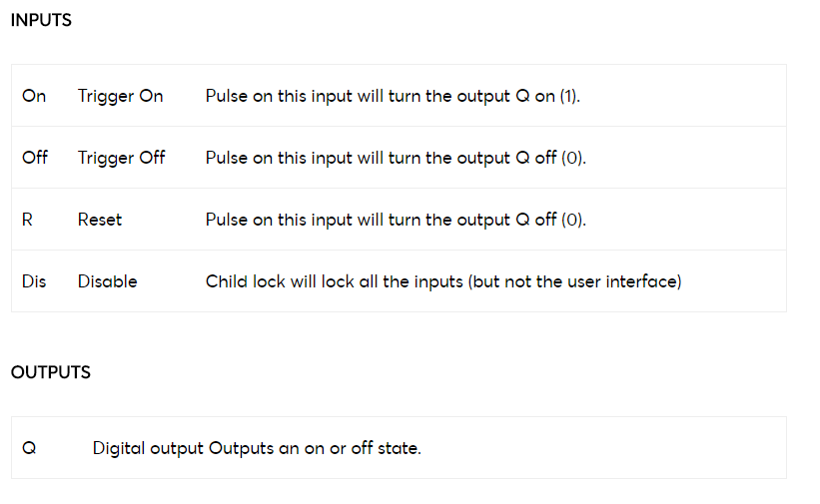Click the Digital output description text
This screenshot has width=820, height=504.
point(257,448)
